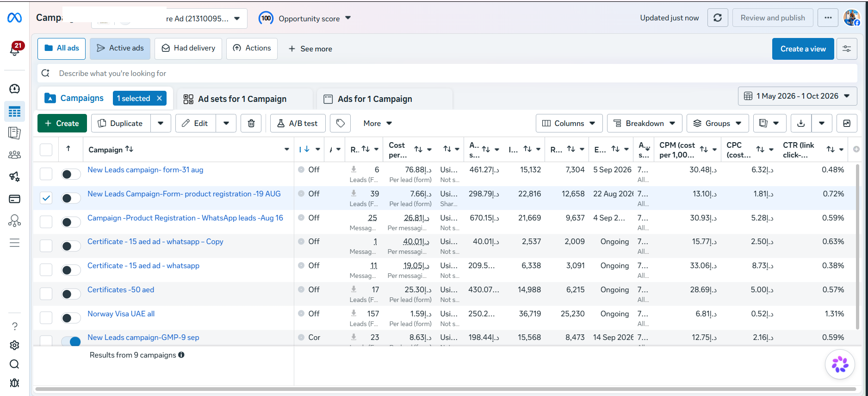Show info for Results from 9 campaigns
868x396 pixels.
181,355
